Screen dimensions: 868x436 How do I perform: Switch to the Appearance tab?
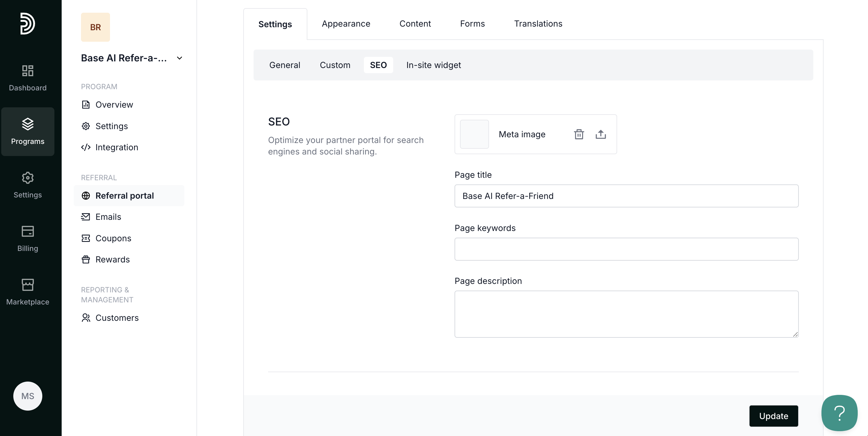(346, 24)
